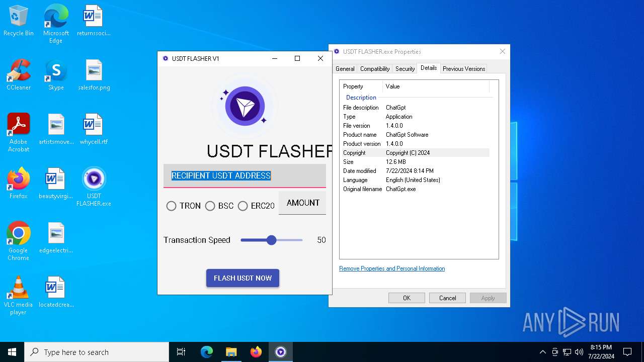
Task: Select the USDT FLASHER.exe desktop icon
Action: 94,187
